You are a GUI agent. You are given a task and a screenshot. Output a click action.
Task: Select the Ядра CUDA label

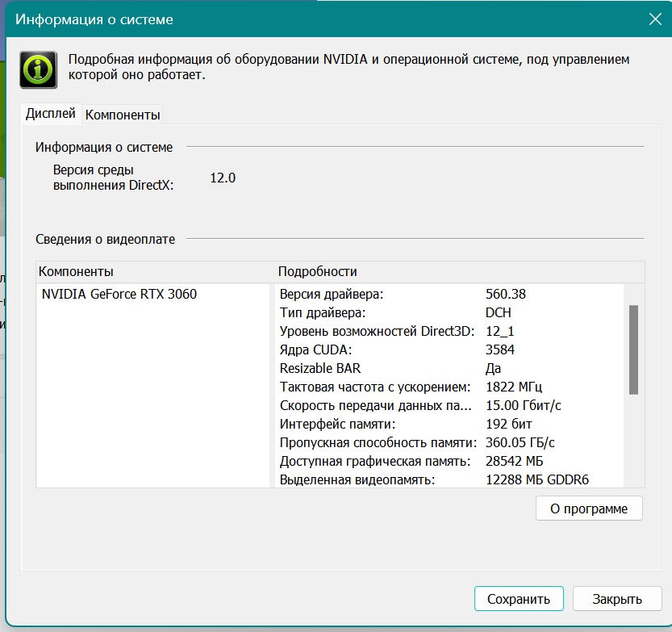[x=315, y=349]
